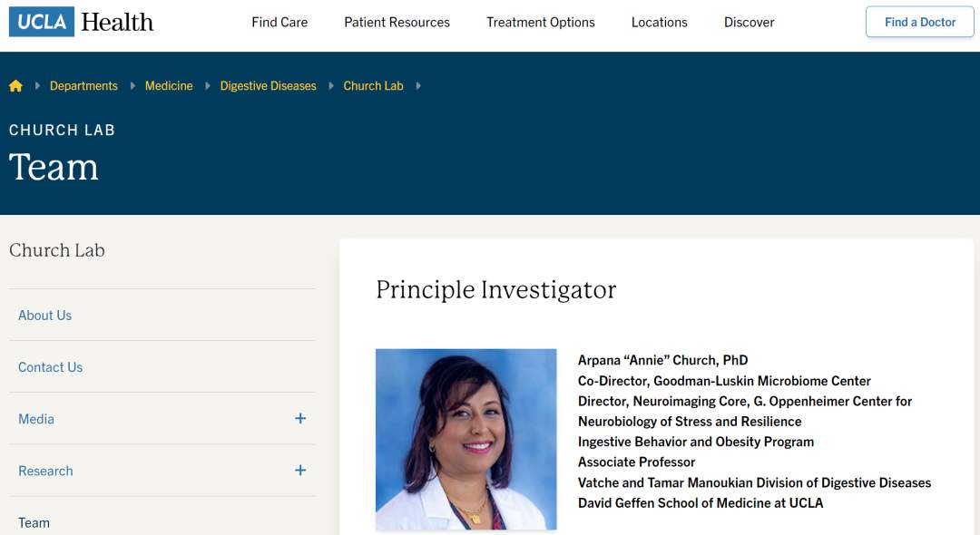Open Contact Us in sidebar
The image size is (980, 535).
[x=50, y=367]
